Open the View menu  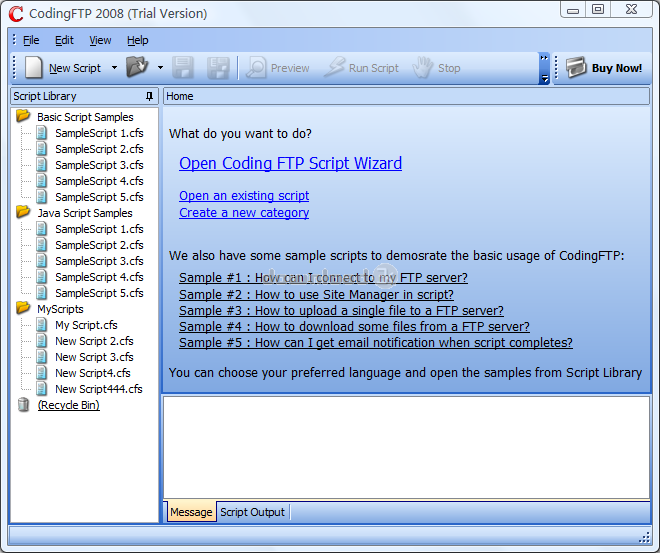100,40
